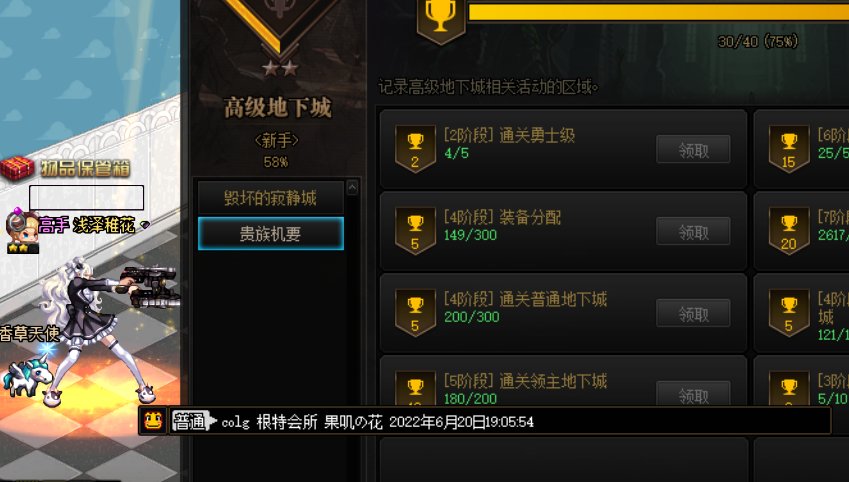Click the large trophy icon beside progress bar
This screenshot has height=482, width=849.
point(441,20)
